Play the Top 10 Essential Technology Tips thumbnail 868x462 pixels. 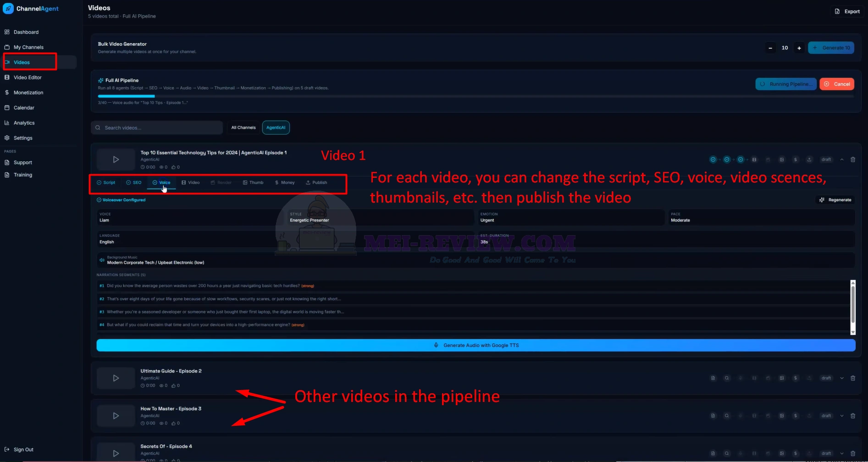(116, 159)
